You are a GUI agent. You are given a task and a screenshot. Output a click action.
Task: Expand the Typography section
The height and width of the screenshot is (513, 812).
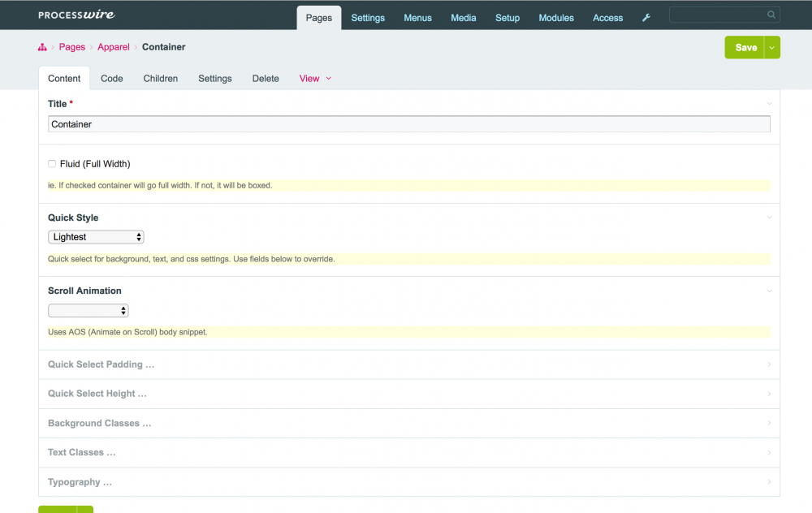point(80,482)
